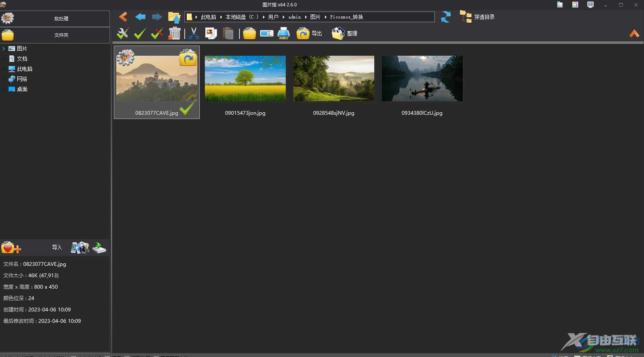Click the 图片馆 app icon in title bar
644x357 pixels.
tap(3, 4)
